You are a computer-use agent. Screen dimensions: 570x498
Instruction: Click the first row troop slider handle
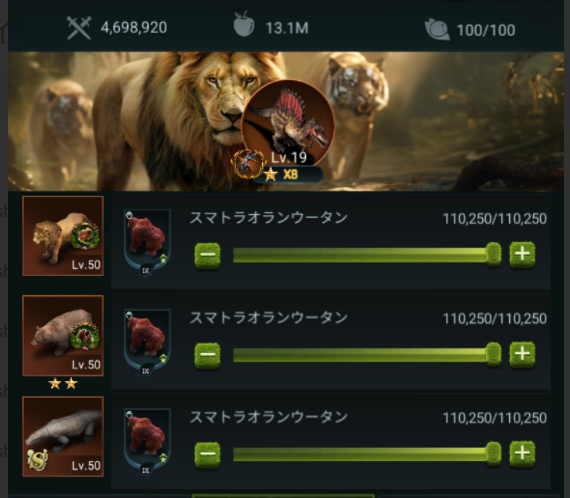493,254
